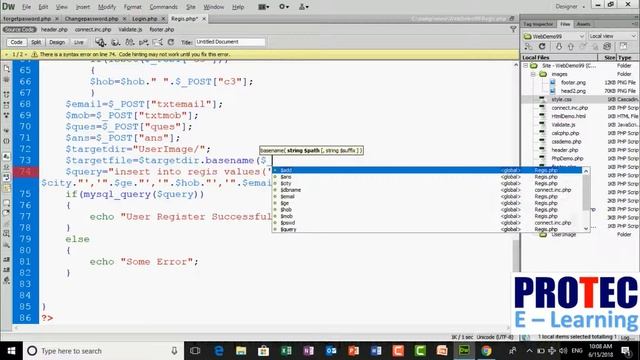Select style.css in Files panel
This screenshot has height=360, width=640.
(561, 100)
